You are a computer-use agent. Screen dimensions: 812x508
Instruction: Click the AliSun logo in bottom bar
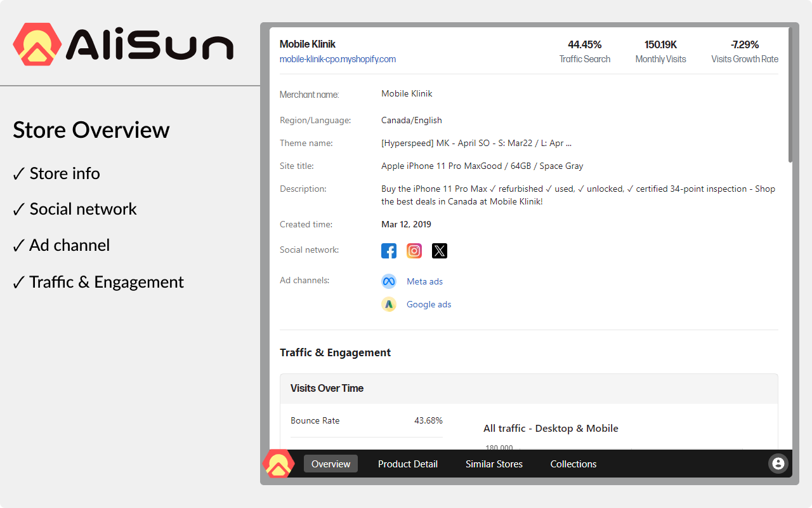pyautogui.click(x=278, y=464)
